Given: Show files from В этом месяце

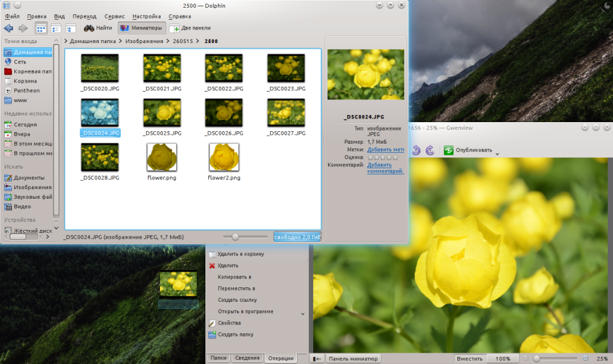Looking at the screenshot, I should pos(28,144).
